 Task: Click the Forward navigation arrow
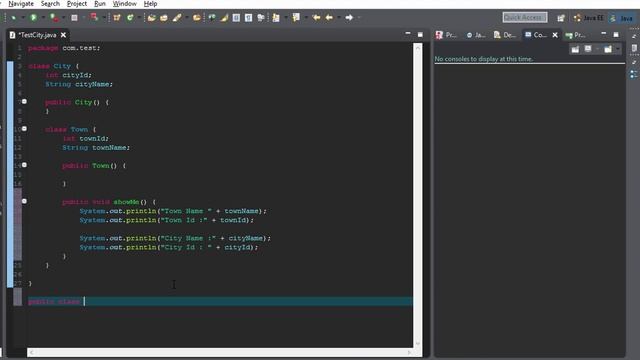(x=349, y=18)
